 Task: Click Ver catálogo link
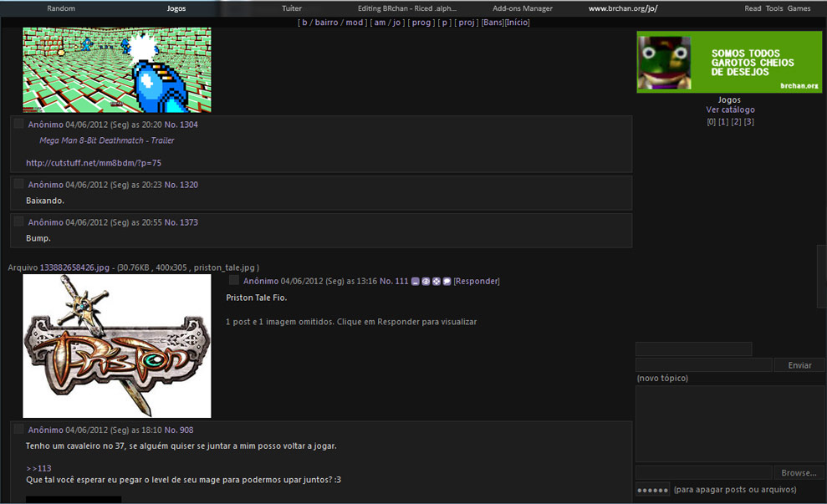[x=730, y=109]
